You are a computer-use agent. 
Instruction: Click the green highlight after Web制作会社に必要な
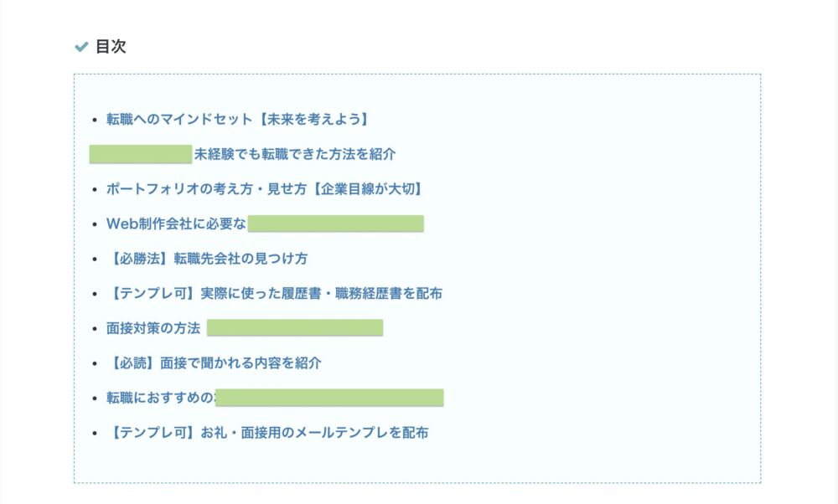[x=336, y=224]
